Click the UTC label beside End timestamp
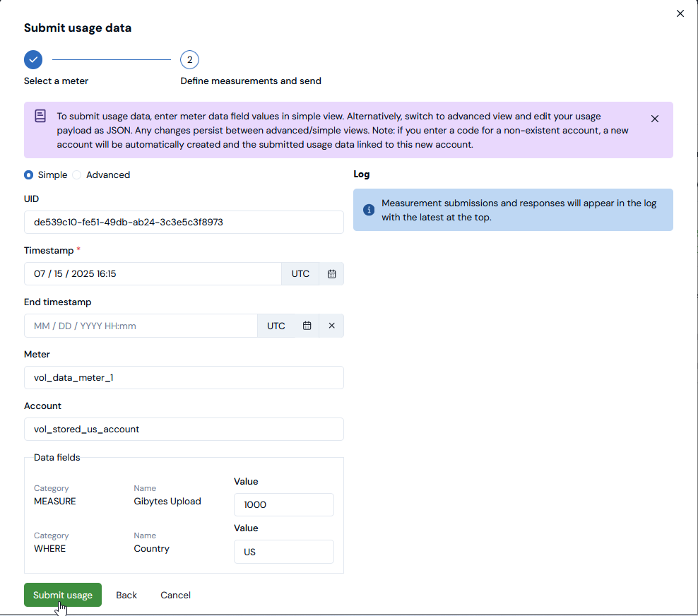This screenshot has width=698, height=616. point(276,326)
